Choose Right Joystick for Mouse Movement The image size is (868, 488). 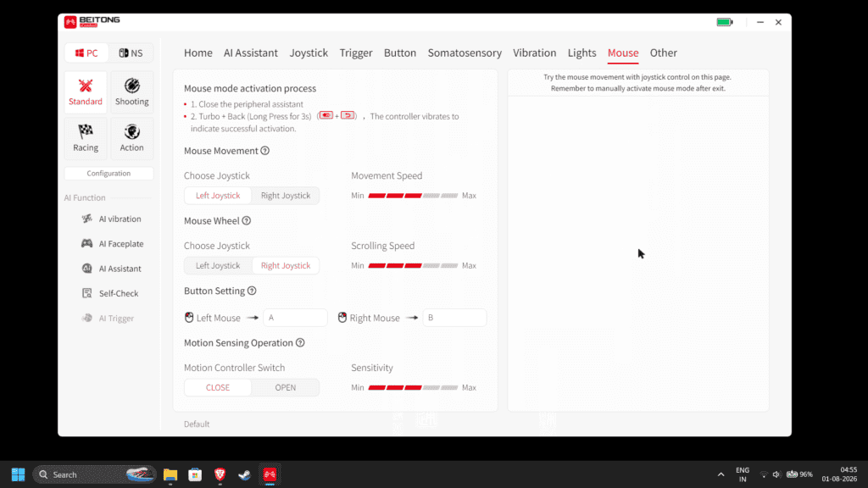(286, 196)
